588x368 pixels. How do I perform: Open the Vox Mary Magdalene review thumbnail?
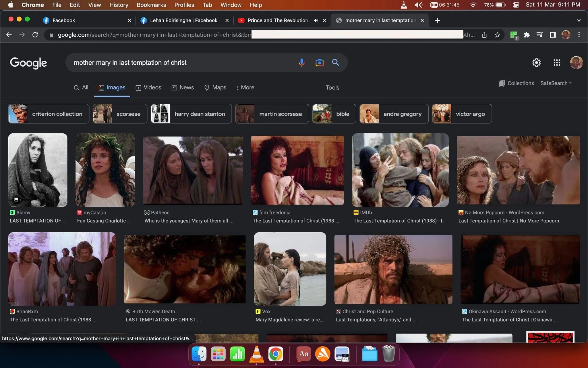click(x=290, y=269)
